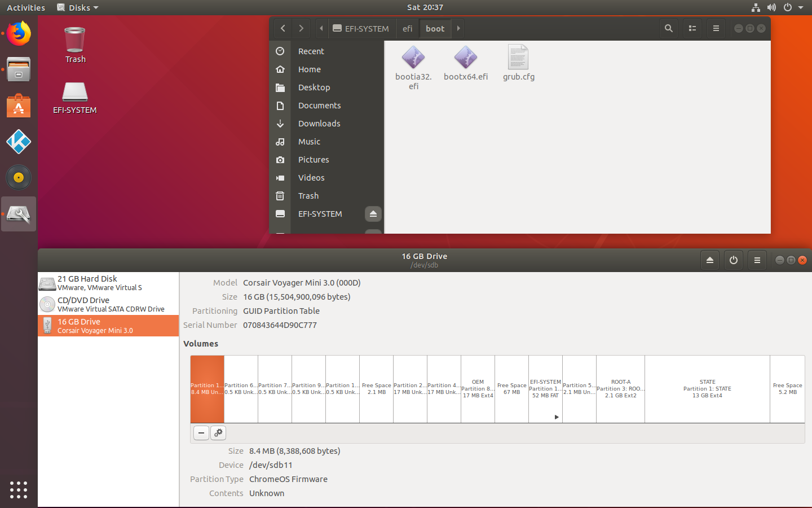Select the 16 GB Drive Corsair entry
812x508 pixels.
coord(108,326)
